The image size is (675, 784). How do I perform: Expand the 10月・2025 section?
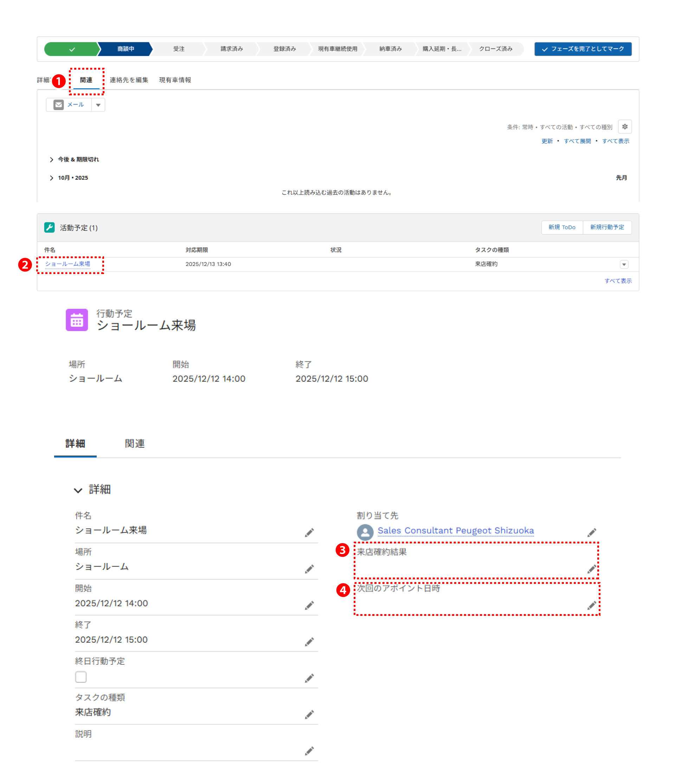click(x=51, y=178)
